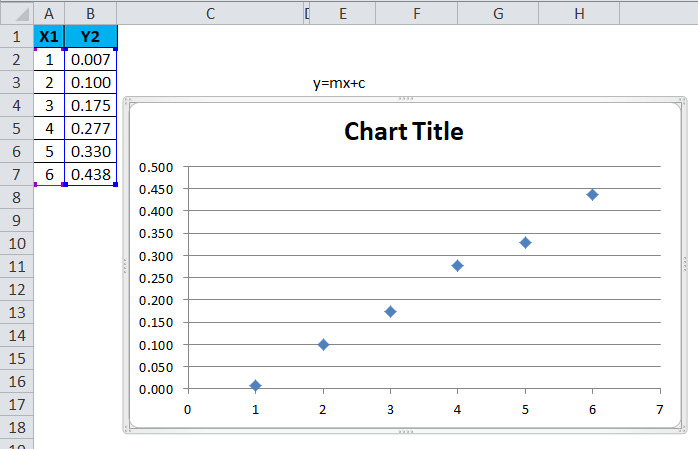Click the data marker at x=2

(x=323, y=344)
